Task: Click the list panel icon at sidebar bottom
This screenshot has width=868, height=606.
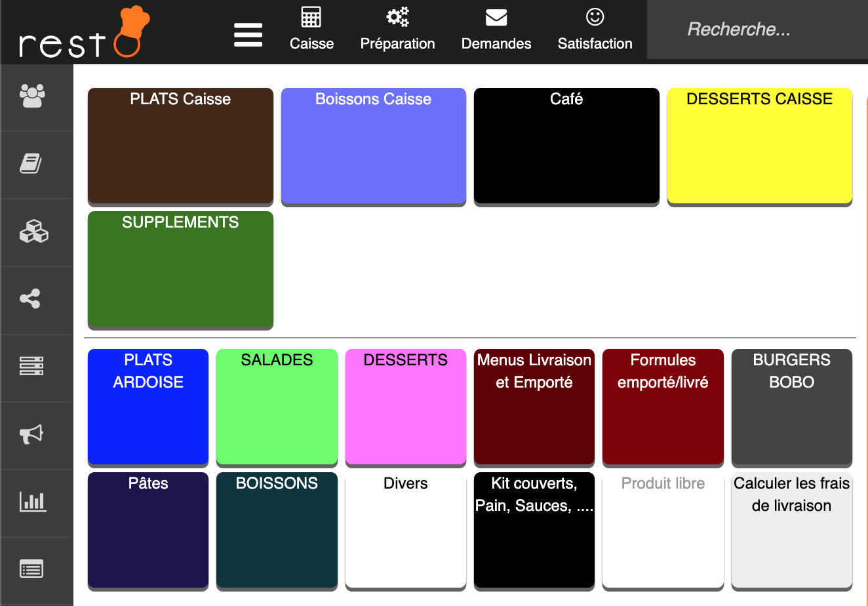Action: (x=31, y=569)
